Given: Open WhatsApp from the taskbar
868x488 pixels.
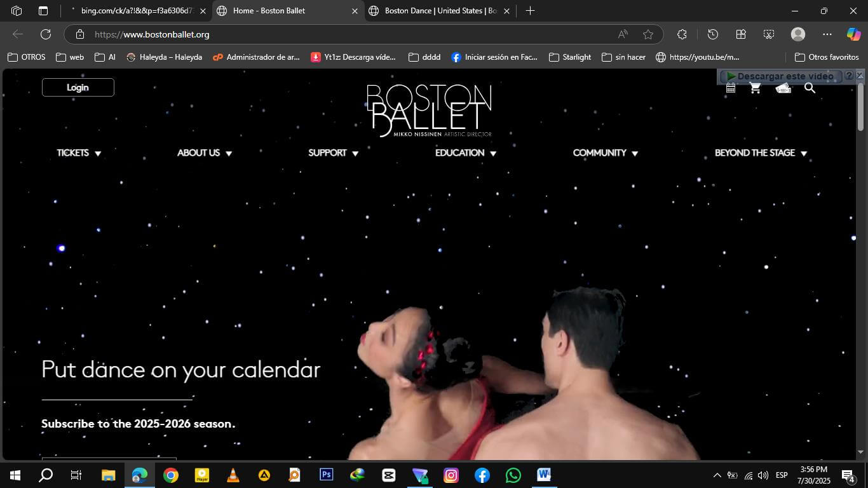Looking at the screenshot, I should 513,475.
